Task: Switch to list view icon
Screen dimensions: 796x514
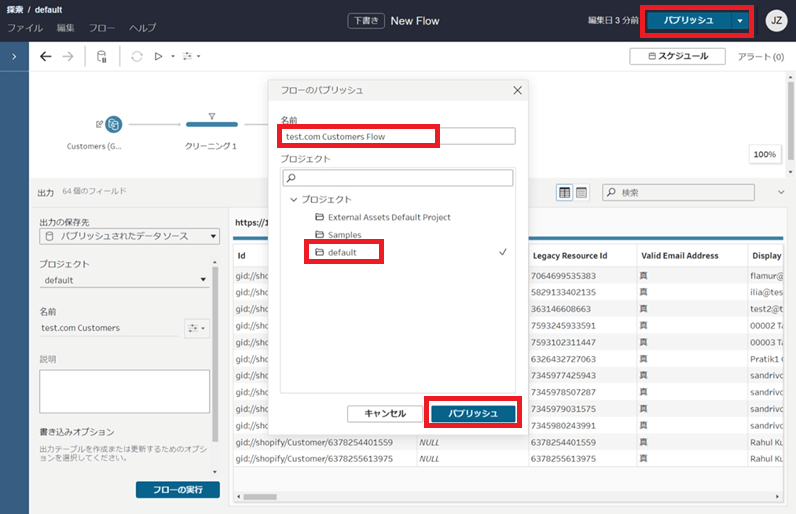Action: (x=581, y=192)
